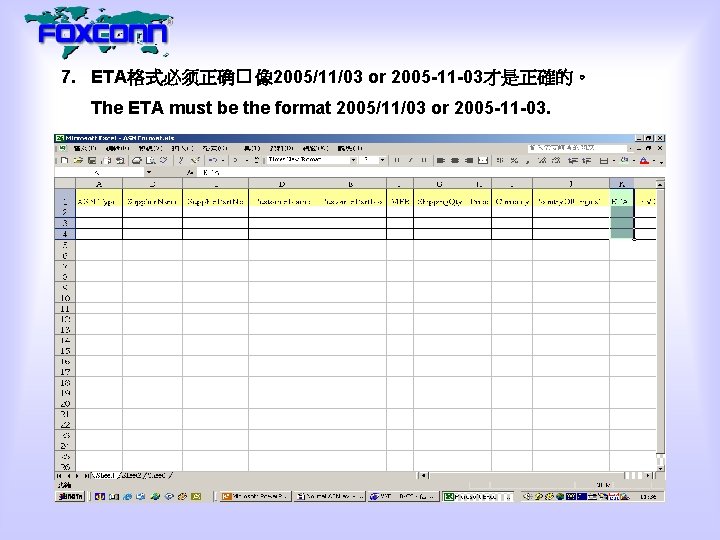
Task: Click the Align Right icon
Action: point(469,160)
